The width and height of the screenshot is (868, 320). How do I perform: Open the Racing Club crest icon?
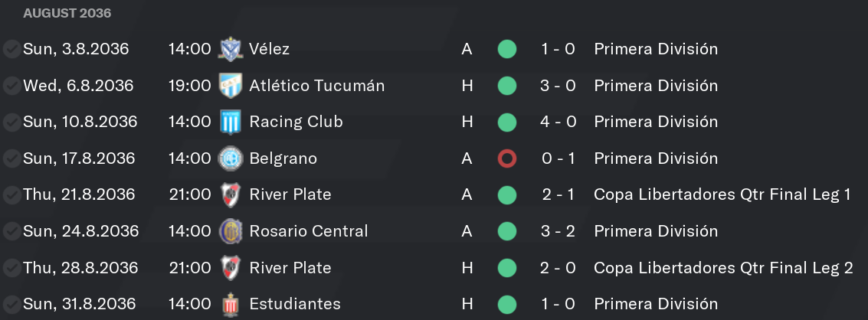click(230, 122)
